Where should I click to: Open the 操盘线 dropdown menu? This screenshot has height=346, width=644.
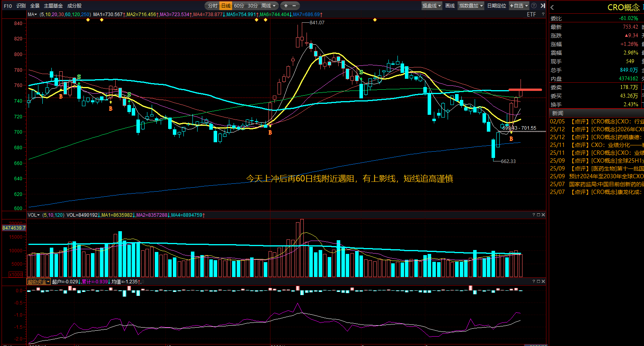(x=432, y=5)
